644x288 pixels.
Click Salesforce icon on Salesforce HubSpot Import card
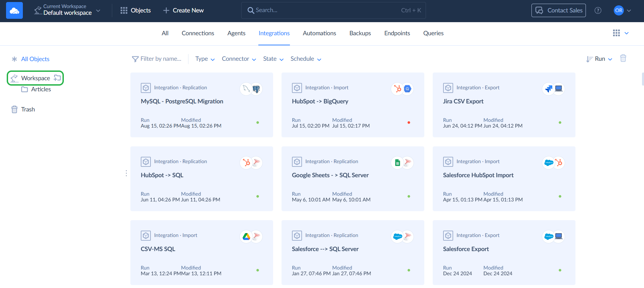coord(549,163)
